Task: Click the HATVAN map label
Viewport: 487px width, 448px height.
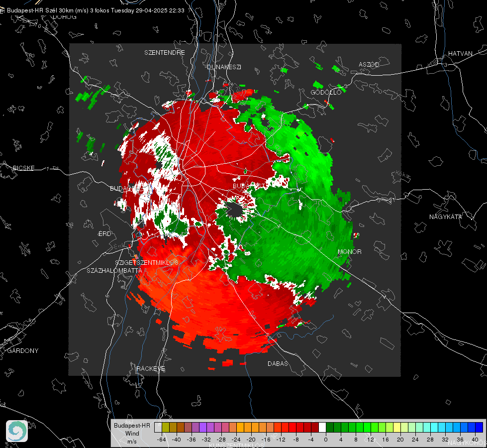Action: pyautogui.click(x=460, y=53)
